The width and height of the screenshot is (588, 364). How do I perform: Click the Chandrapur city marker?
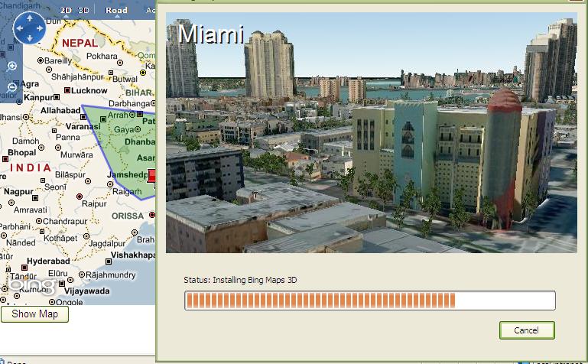(39, 221)
